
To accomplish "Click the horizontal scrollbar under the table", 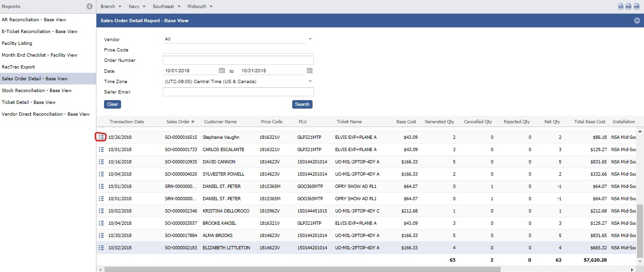I will [303, 269].
